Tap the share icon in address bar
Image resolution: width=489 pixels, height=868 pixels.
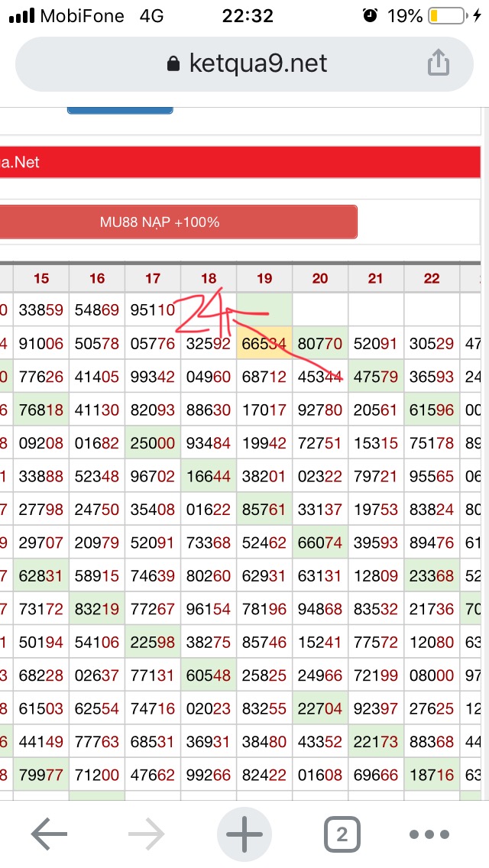click(x=438, y=63)
